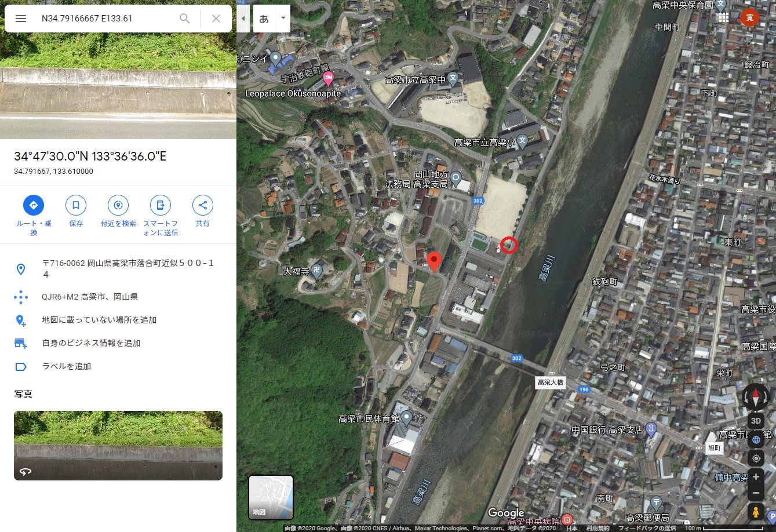776x532 pixels.
Task: Open the Google apps grid icon
Action: (x=723, y=17)
